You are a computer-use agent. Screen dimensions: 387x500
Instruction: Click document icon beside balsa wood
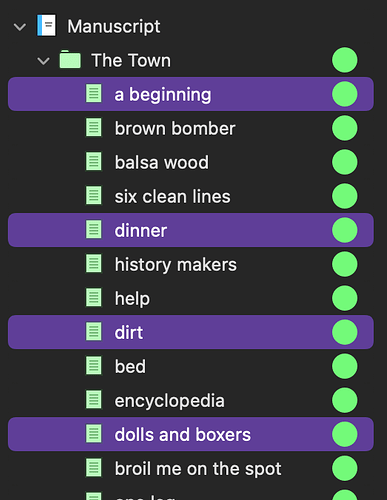tap(94, 162)
